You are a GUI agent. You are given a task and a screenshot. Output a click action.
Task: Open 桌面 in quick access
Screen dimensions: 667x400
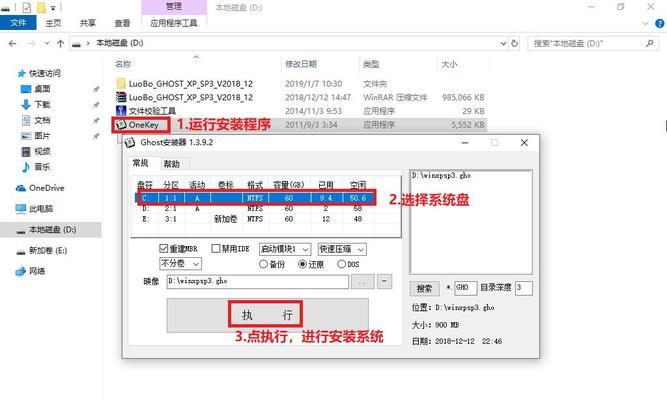coord(42,89)
